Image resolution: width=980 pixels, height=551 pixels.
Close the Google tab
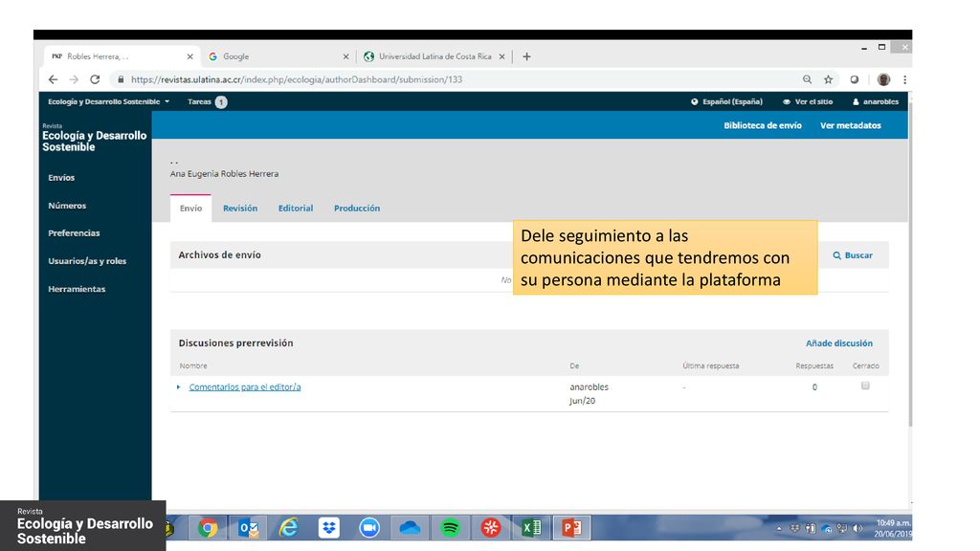coord(345,56)
